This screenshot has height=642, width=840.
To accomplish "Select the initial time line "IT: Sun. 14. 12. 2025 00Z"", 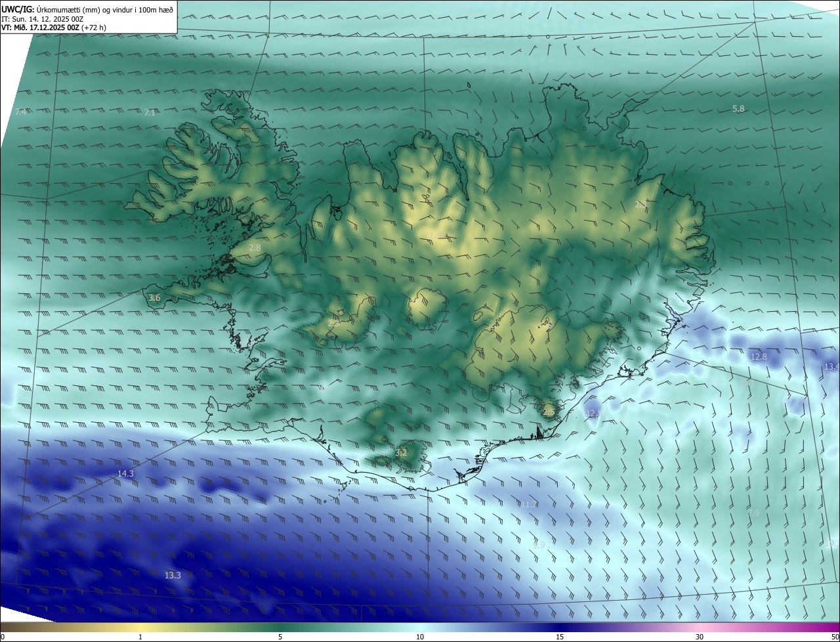I will click(42, 19).
